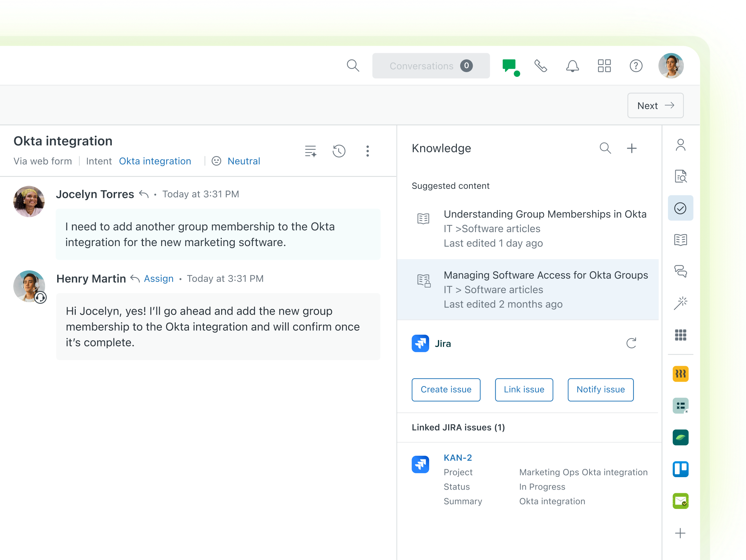Screen dimensions: 746x560
Task: Open the contact details sidebar icon
Action: pyautogui.click(x=681, y=145)
